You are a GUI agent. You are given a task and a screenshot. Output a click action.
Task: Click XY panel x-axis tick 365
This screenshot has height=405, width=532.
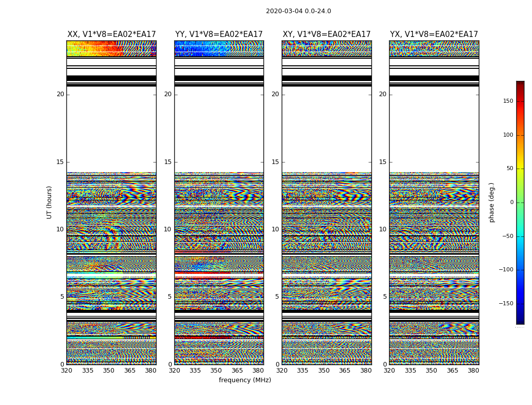point(345,371)
